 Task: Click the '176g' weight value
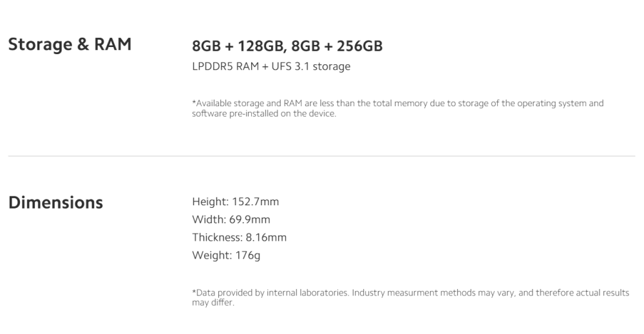[x=248, y=255]
